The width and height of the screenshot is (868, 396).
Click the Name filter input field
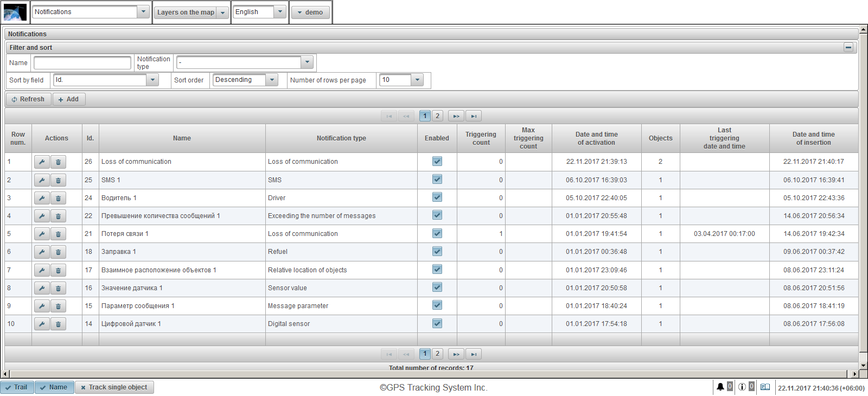(82, 63)
